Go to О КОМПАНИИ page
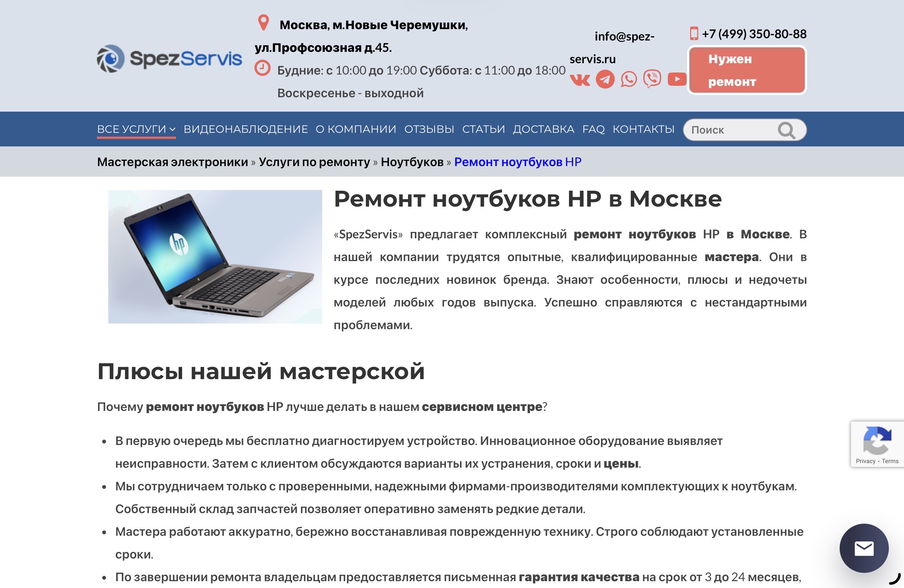The height and width of the screenshot is (588, 904). pyautogui.click(x=356, y=129)
